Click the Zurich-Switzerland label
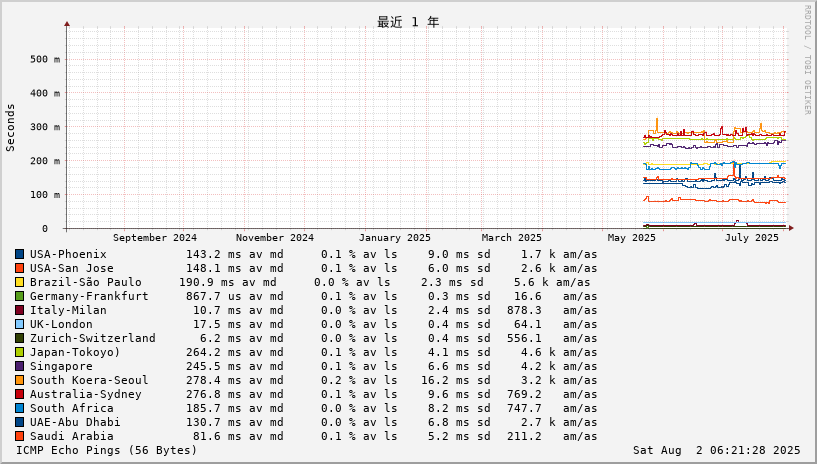This screenshot has height=464, width=817. tap(93, 338)
